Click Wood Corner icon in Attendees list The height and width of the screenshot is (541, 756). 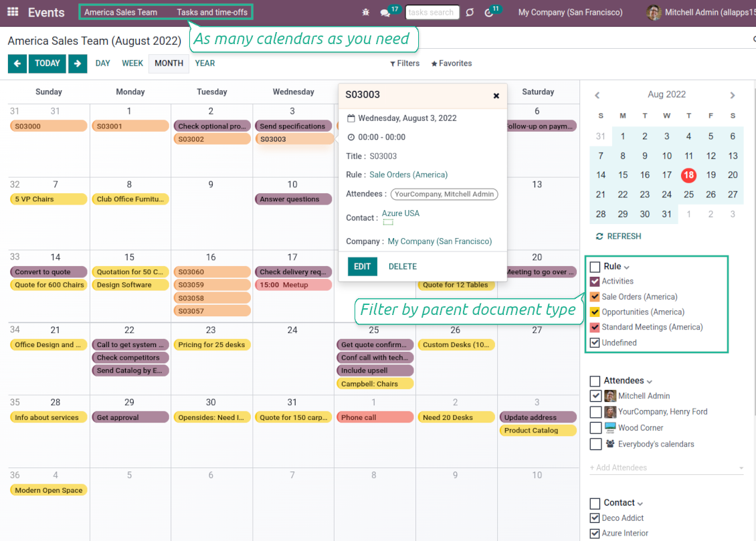point(610,428)
